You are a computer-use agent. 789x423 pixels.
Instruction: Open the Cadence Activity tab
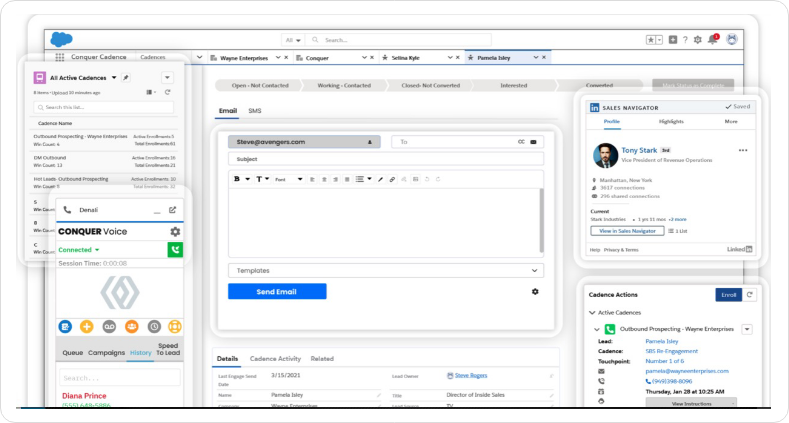coord(275,359)
